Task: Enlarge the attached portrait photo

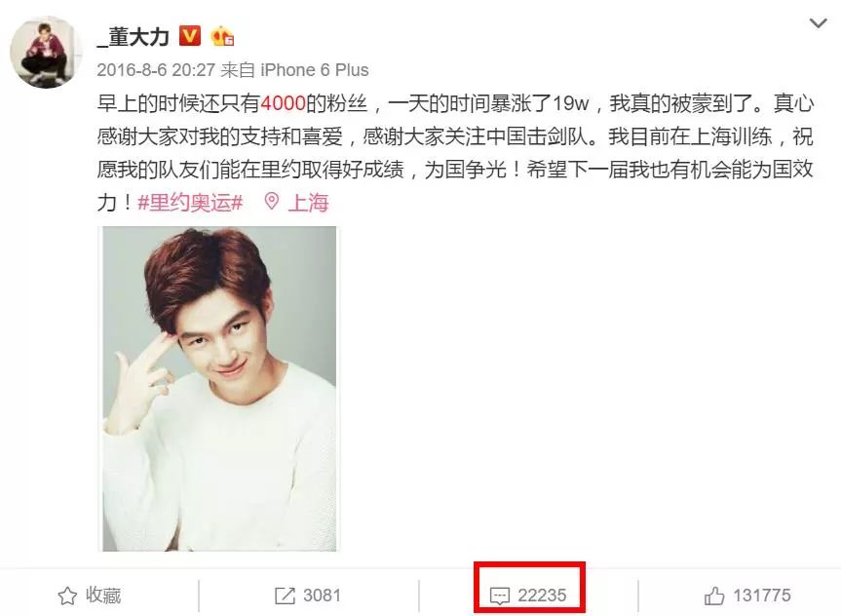Action: point(219,389)
